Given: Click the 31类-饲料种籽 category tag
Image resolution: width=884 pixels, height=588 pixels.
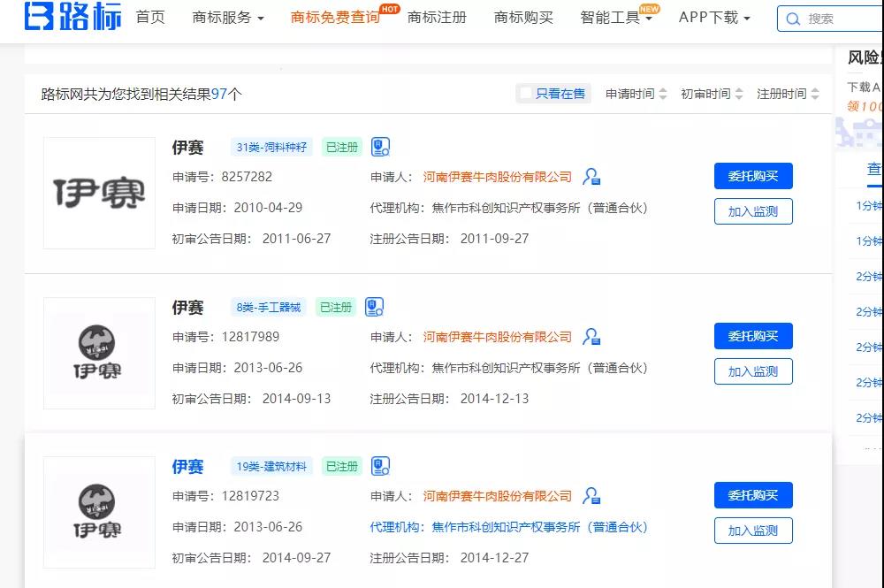Looking at the screenshot, I should point(271,147).
